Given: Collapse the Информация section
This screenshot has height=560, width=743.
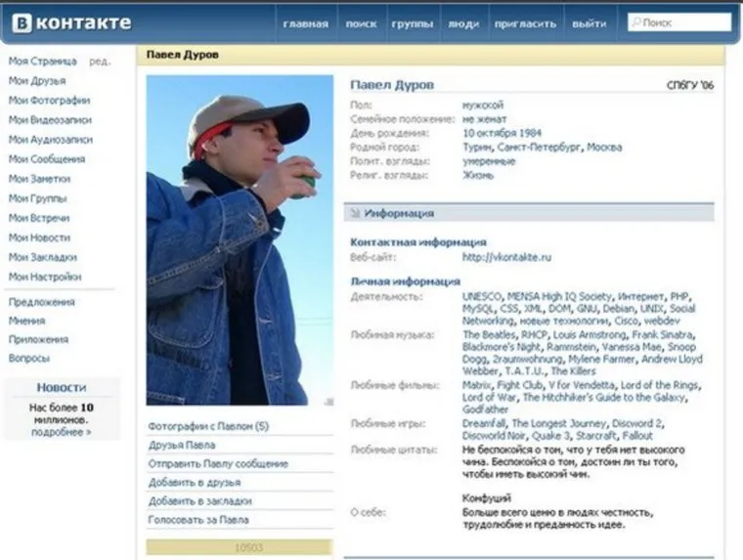Looking at the screenshot, I should (x=399, y=213).
